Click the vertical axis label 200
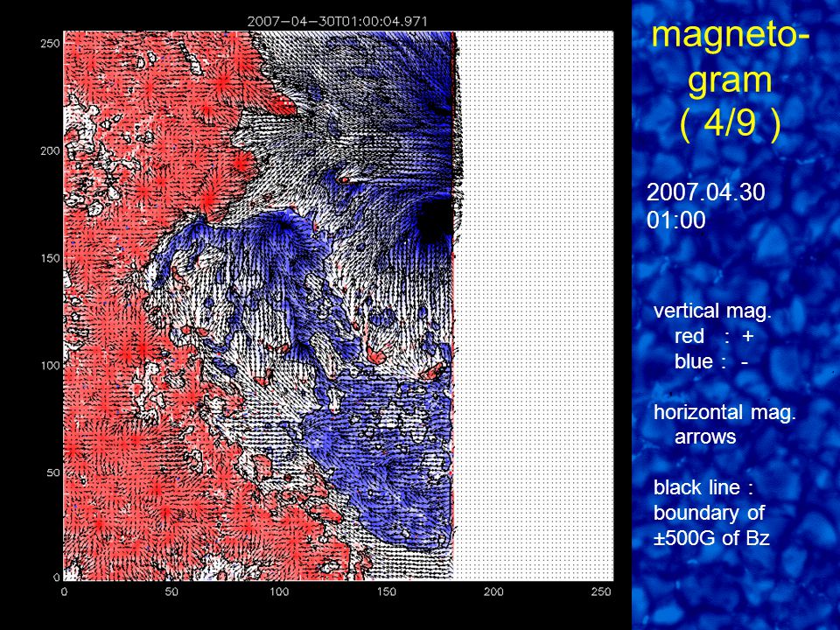Image resolution: width=840 pixels, height=630 pixels. pos(50,150)
